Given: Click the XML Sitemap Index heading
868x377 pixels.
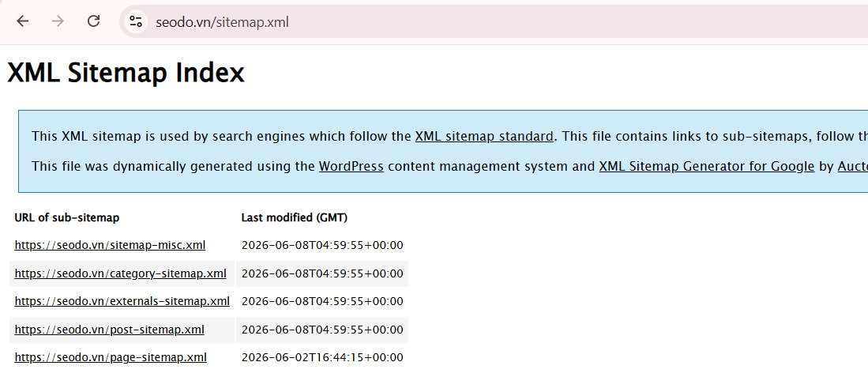Looking at the screenshot, I should point(126,73).
